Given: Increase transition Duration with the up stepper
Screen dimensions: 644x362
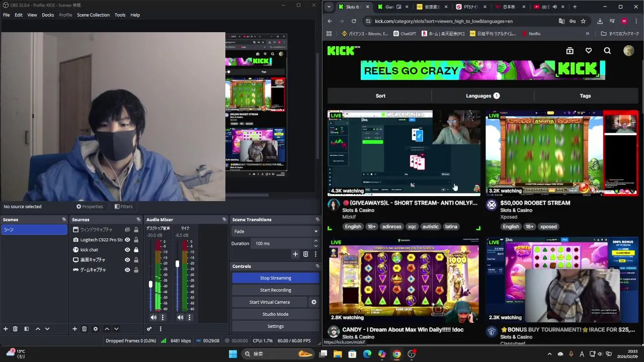Looking at the screenshot, I should tap(315, 241).
